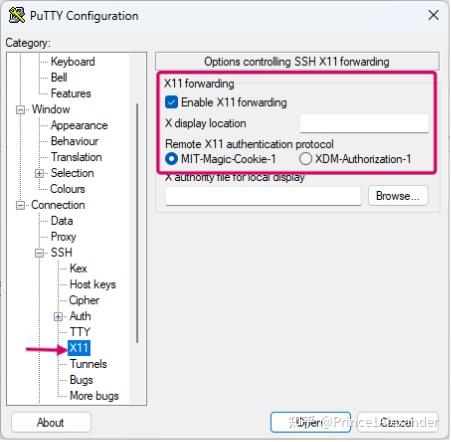This screenshot has width=451, height=442.
Task: Select the Proxy category
Action: (x=63, y=237)
